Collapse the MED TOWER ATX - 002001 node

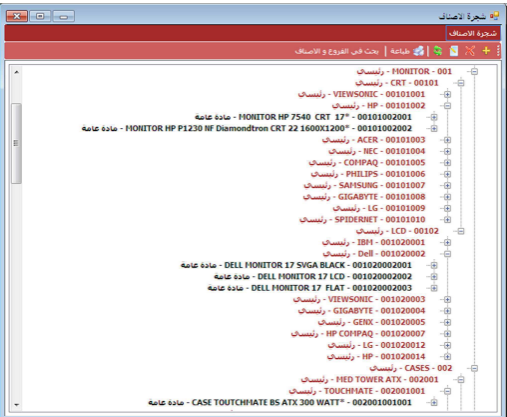click(461, 380)
